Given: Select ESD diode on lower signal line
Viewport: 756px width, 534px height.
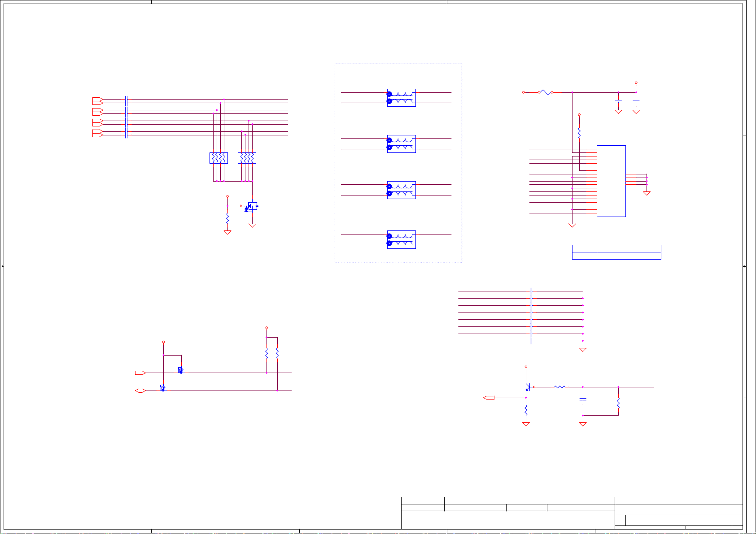Looking at the screenshot, I should pyautogui.click(x=163, y=388).
